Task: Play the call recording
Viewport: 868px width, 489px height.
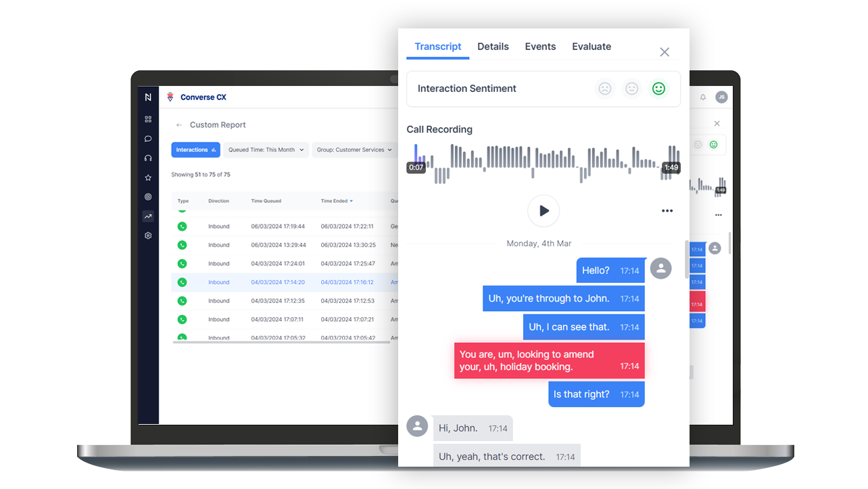Action: point(544,210)
